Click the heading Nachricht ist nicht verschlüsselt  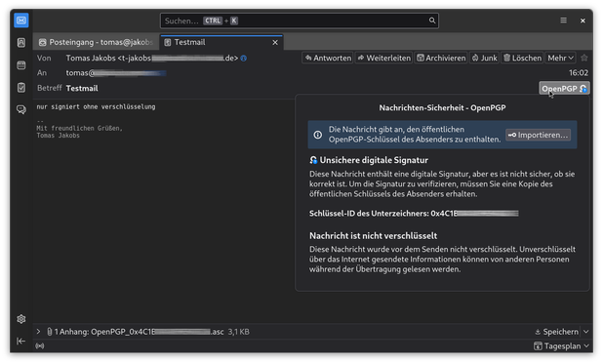373,235
